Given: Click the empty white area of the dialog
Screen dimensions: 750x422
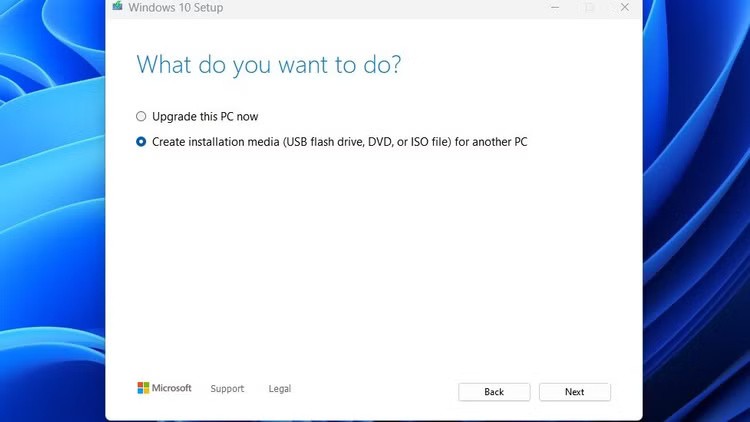Looking at the screenshot, I should coord(370,260).
